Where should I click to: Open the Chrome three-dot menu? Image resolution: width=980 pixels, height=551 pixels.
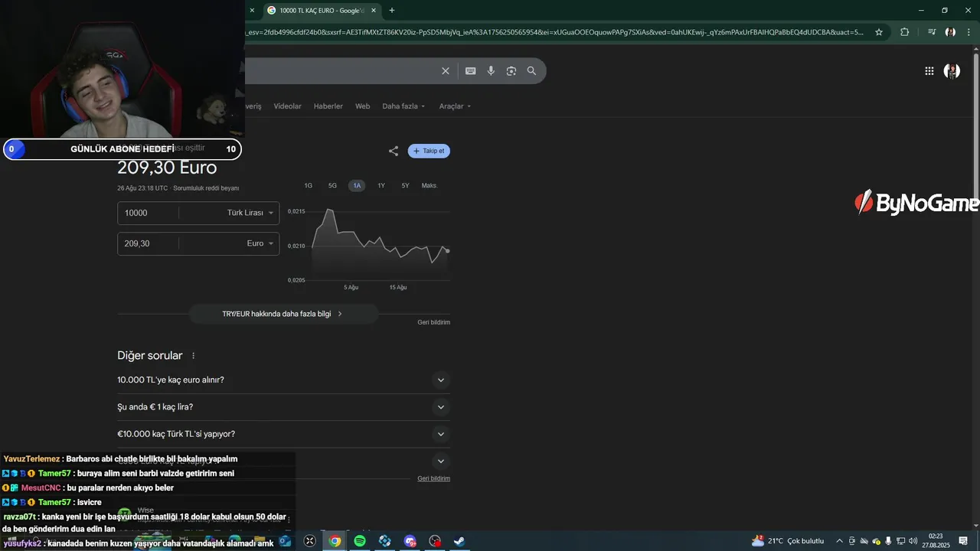[x=969, y=32]
